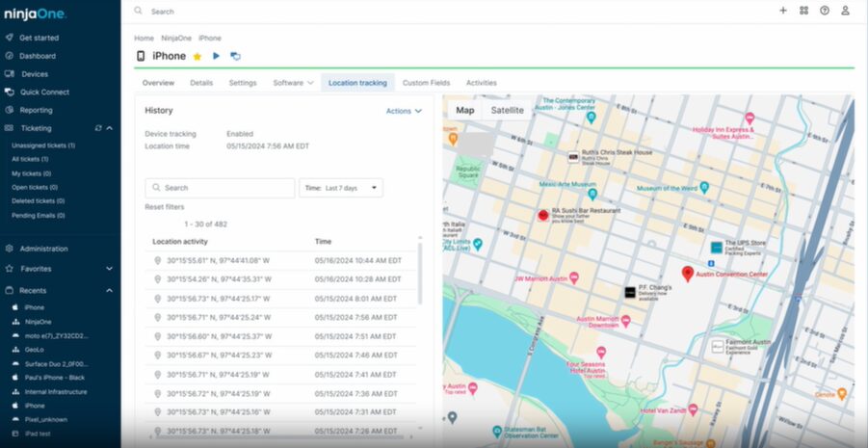868x448 pixels.
Task: Open Paul's iPhone - Black recent
Action: point(54,377)
